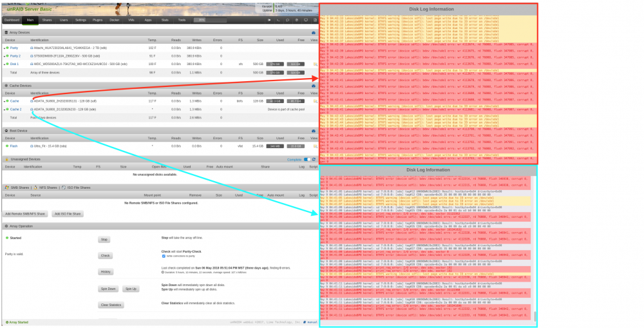Open the terminal icon in the top bar
The height and width of the screenshot is (328, 644).
(x=278, y=20)
